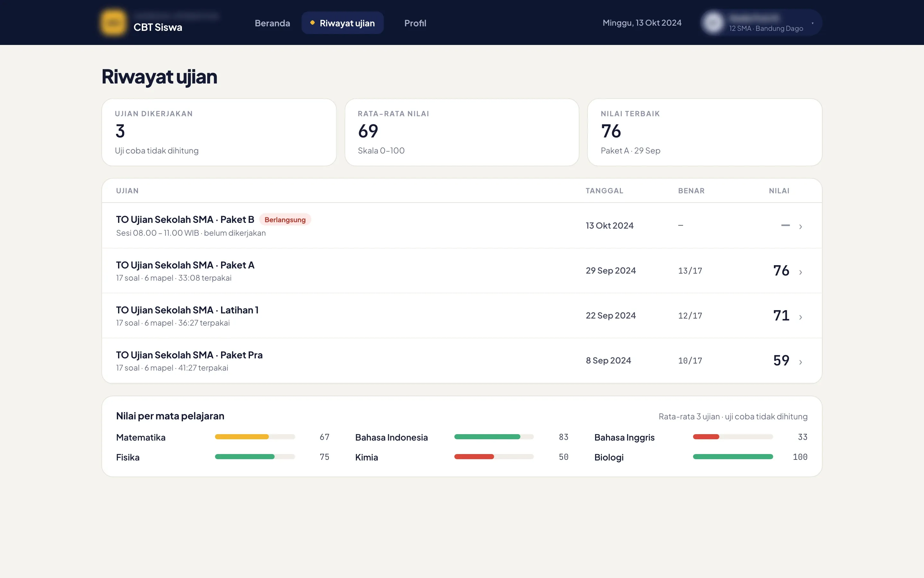924x578 pixels.
Task: Click the user avatar in the header
Action: (x=713, y=23)
